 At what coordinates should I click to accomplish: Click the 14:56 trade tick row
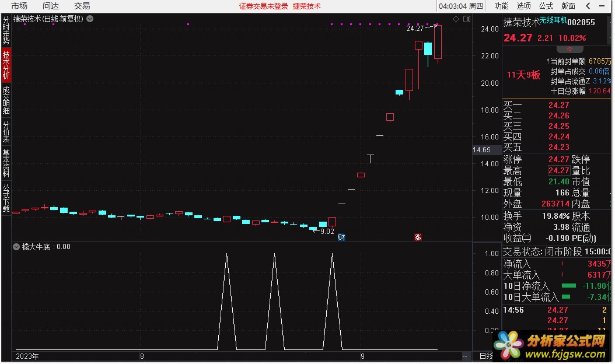click(x=557, y=310)
